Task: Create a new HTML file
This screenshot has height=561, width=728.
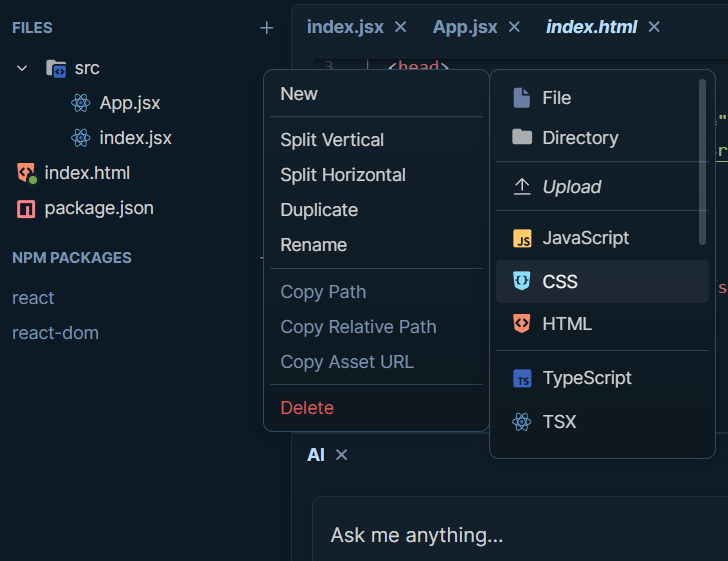Action: [x=602, y=324]
